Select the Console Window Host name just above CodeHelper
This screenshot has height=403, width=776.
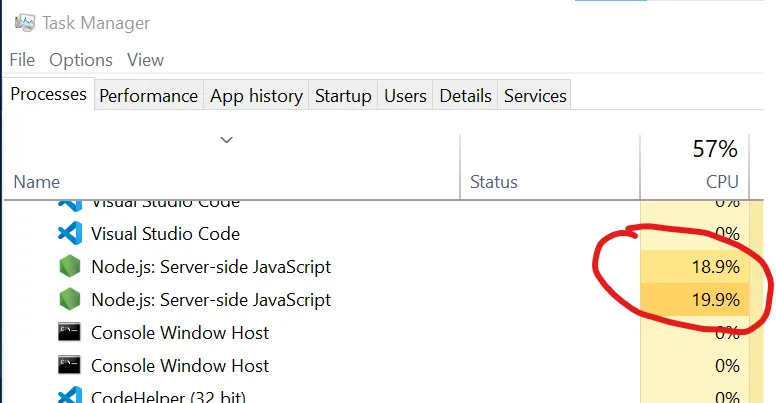pyautogui.click(x=180, y=366)
